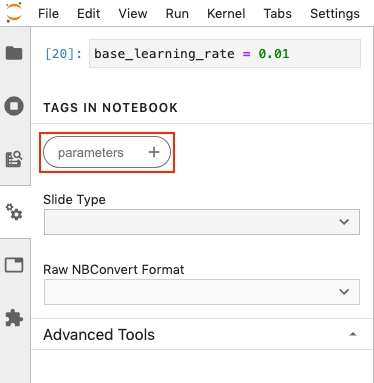Open the View menu
Image resolution: width=374 pixels, height=383 pixels.
(x=133, y=14)
